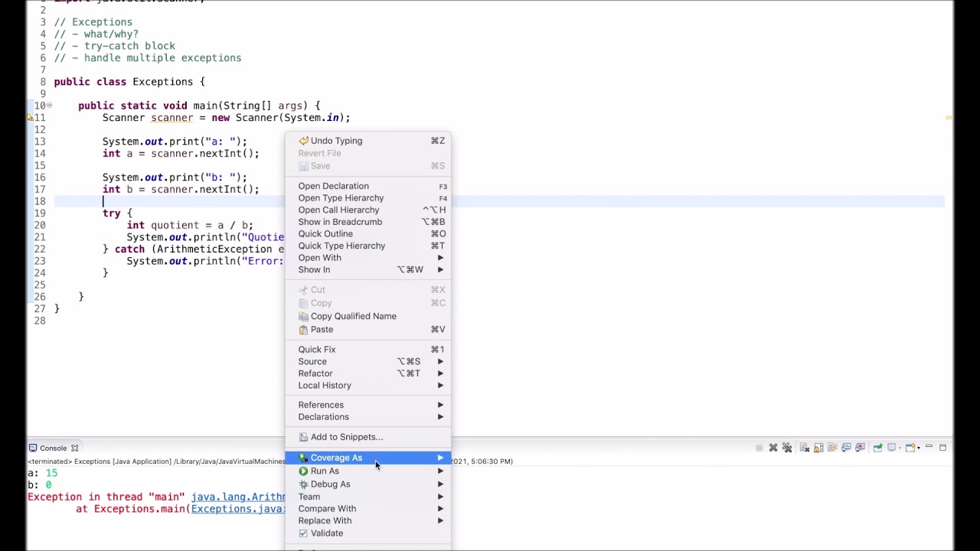Click the '// - try-catch block' comment
Viewport: 980px width, 551px height.
[x=115, y=46]
